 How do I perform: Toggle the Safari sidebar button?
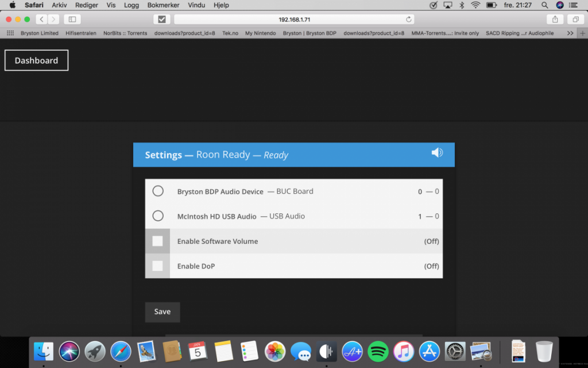72,19
